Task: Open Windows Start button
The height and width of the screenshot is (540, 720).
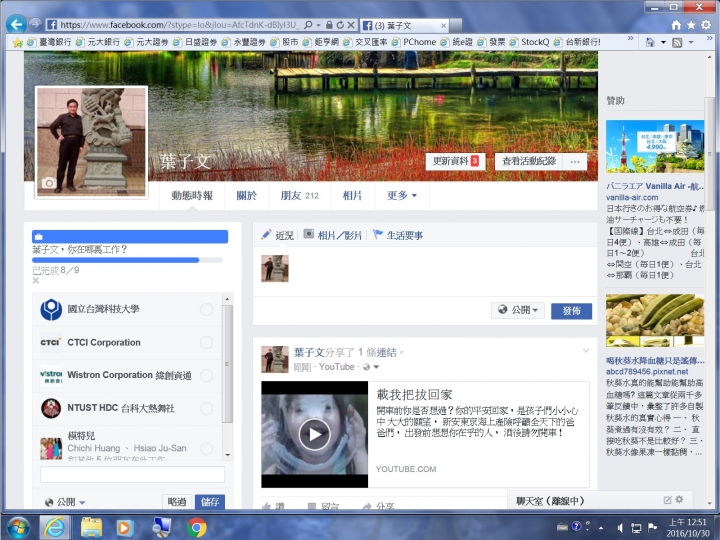Action: [x=18, y=528]
